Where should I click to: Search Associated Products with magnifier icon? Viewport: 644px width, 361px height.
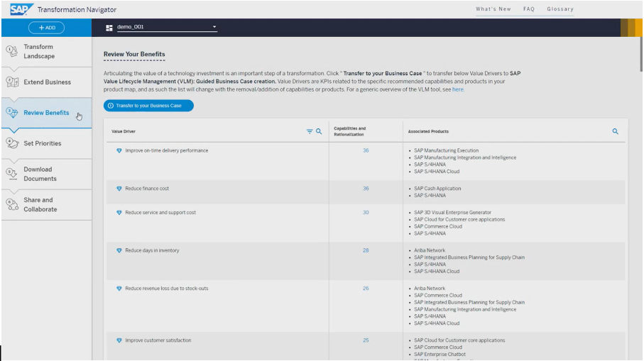point(615,131)
